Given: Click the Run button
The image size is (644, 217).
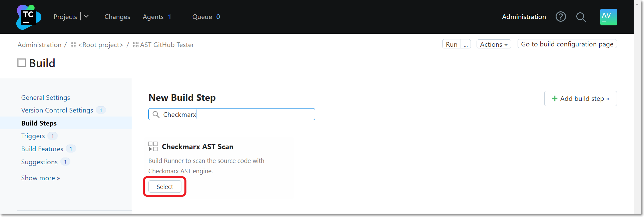Looking at the screenshot, I should click(452, 44).
